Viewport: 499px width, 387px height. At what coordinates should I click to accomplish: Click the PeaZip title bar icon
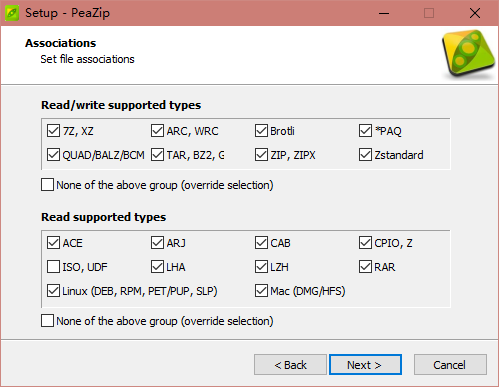click(x=12, y=13)
